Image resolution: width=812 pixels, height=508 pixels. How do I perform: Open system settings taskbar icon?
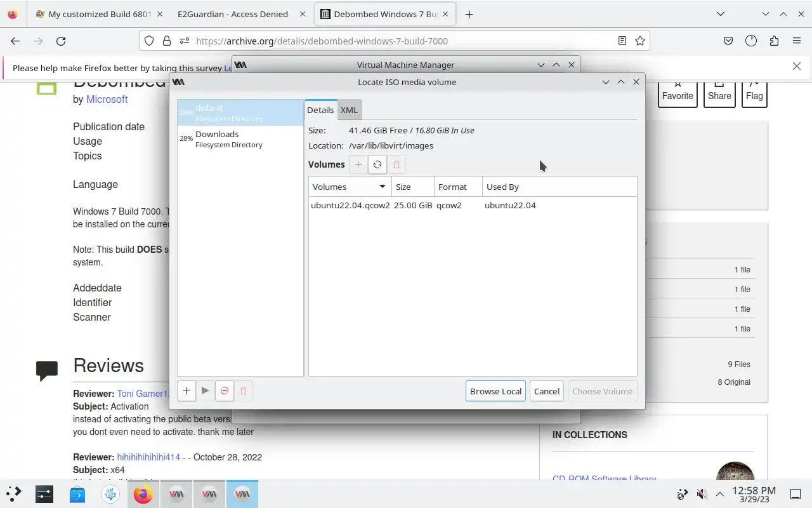(x=44, y=494)
